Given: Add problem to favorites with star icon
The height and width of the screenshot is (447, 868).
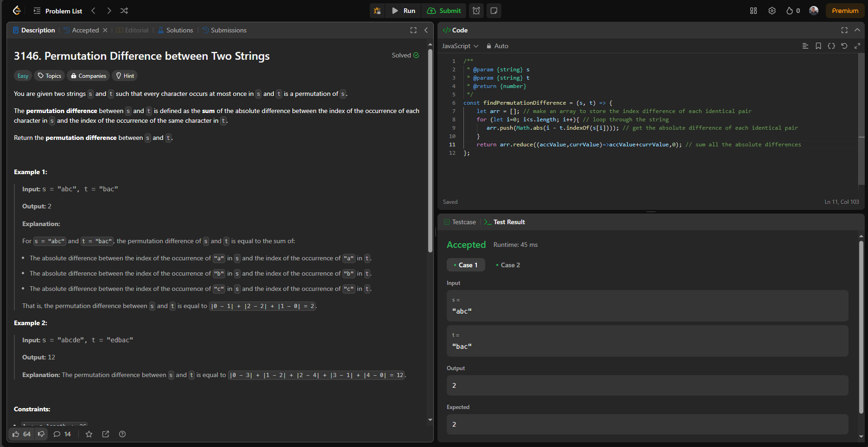Looking at the screenshot, I should [x=89, y=434].
